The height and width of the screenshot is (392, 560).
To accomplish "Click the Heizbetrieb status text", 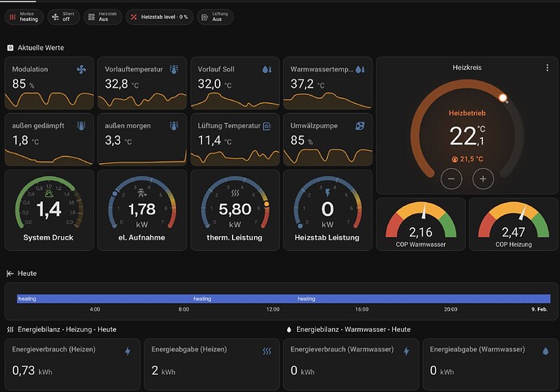I will pos(467,113).
